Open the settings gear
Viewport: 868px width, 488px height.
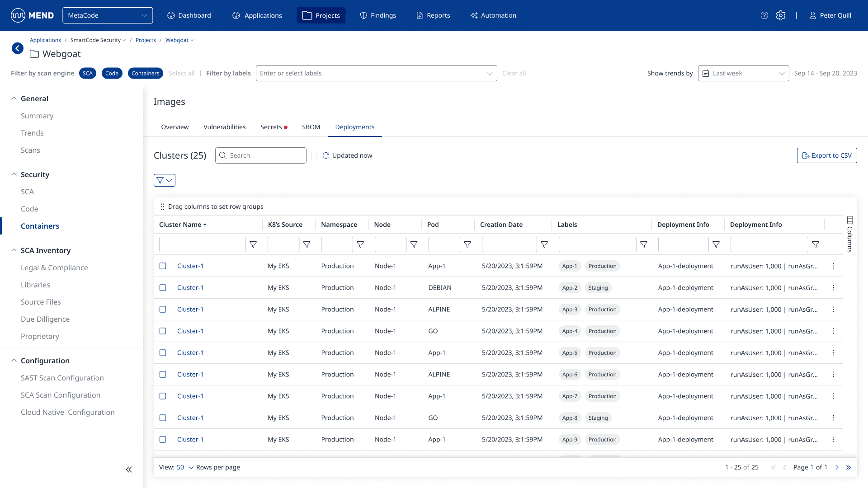coord(781,15)
